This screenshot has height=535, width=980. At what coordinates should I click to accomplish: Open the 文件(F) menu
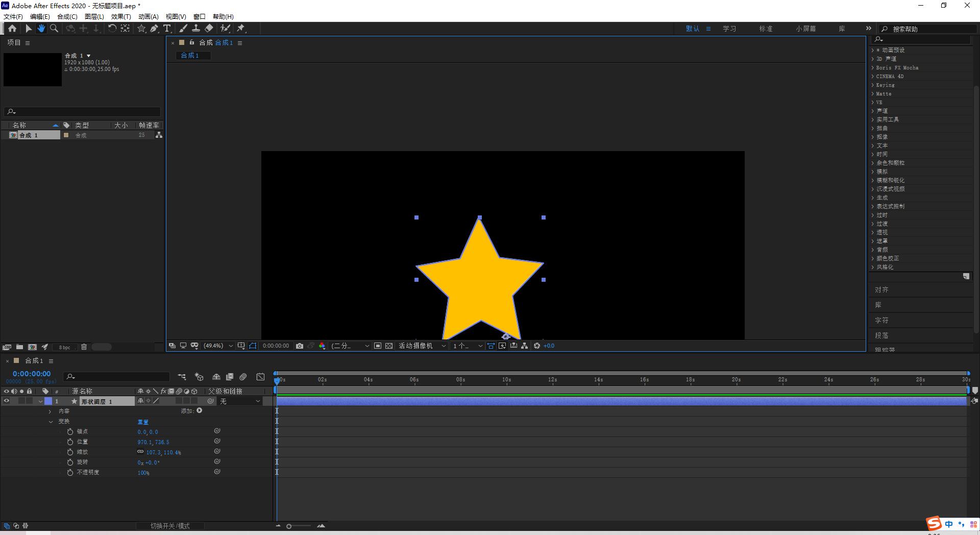click(13, 16)
